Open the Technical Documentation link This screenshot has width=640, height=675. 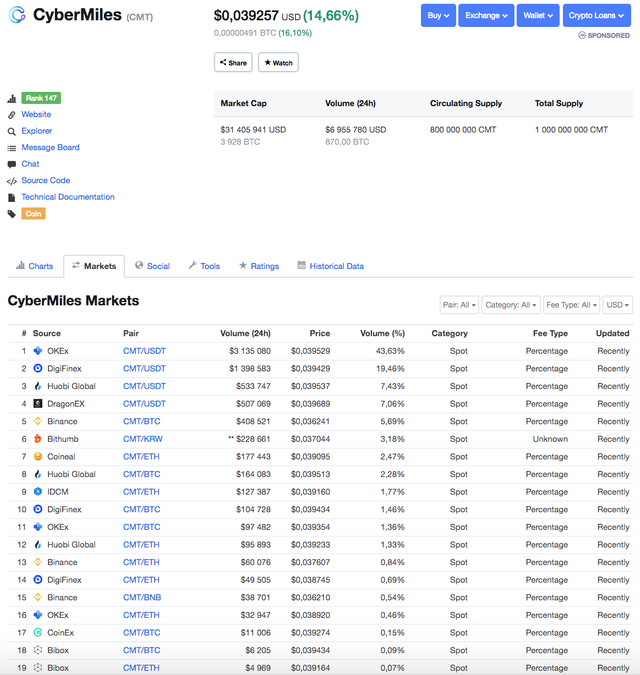68,197
